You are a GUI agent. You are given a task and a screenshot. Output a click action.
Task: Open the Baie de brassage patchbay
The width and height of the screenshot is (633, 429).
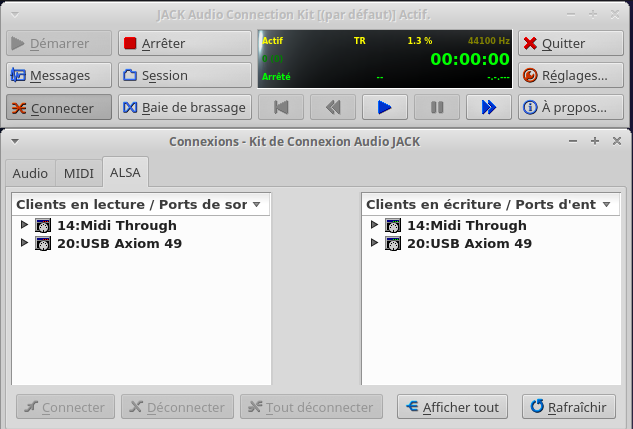coord(185,107)
